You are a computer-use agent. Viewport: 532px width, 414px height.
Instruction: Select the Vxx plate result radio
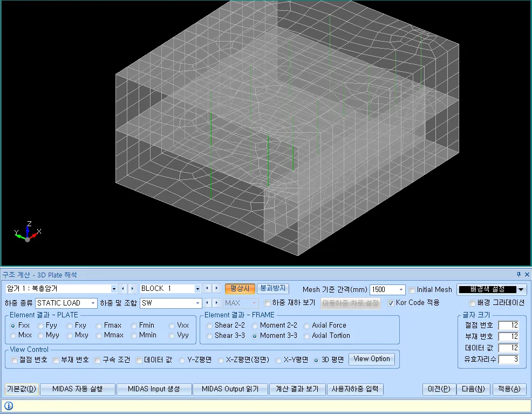click(172, 326)
